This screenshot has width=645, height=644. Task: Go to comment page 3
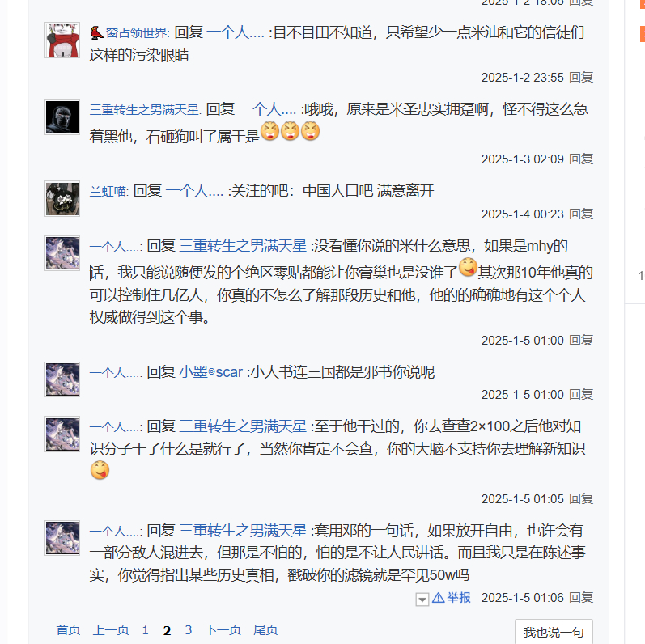click(x=189, y=629)
